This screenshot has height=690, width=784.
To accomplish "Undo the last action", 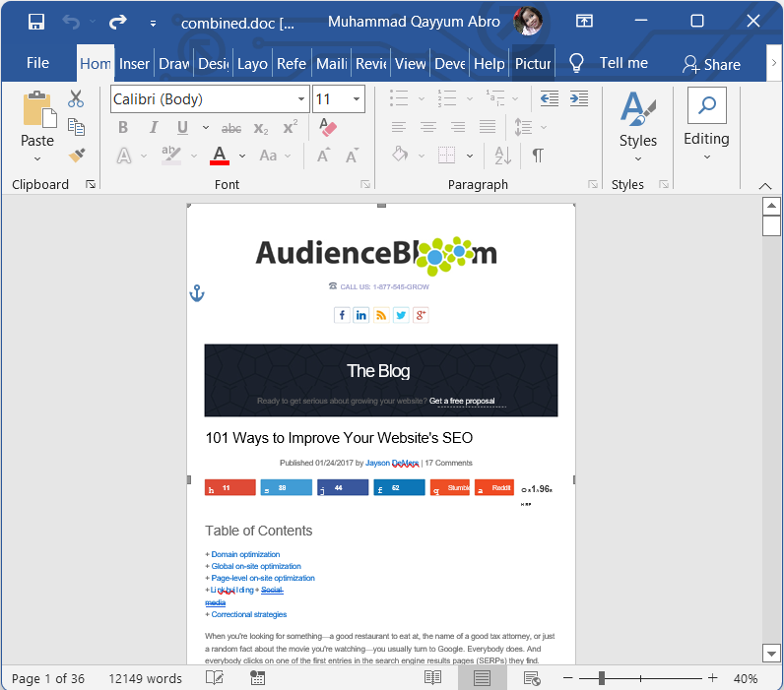I will (x=71, y=22).
